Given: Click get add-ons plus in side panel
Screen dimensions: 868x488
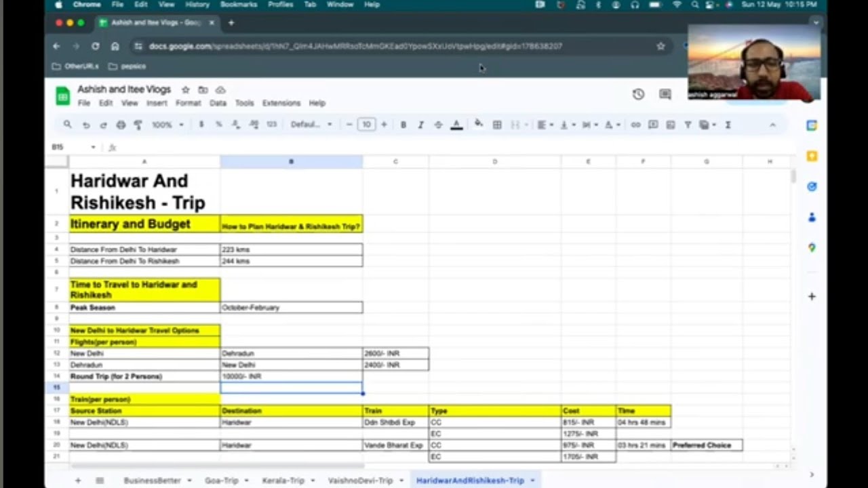Looking at the screenshot, I should click(x=812, y=296).
